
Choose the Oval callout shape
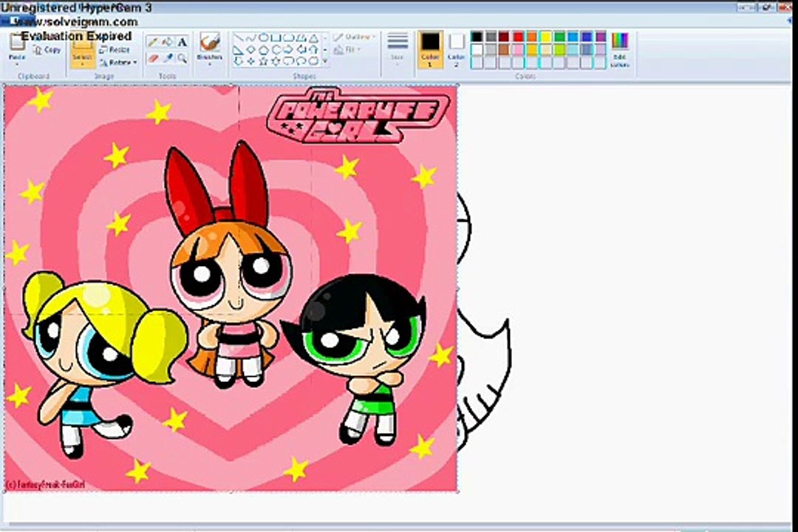pyautogui.click(x=301, y=61)
